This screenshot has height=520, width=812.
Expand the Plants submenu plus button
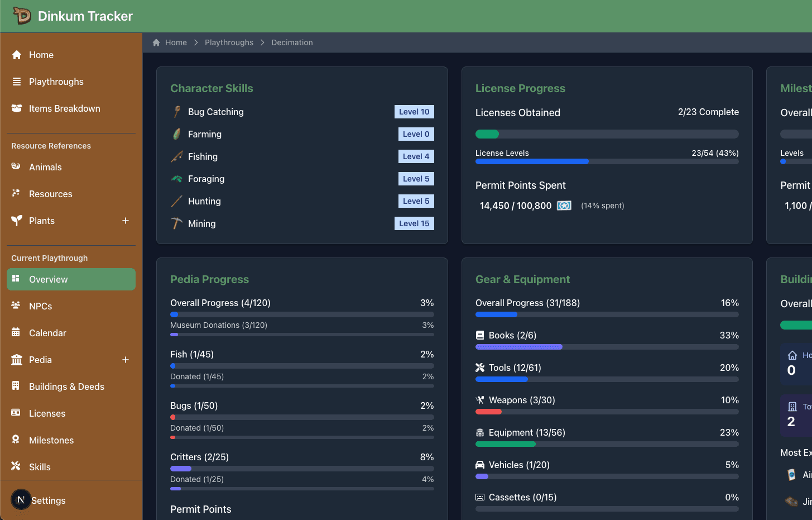click(126, 221)
